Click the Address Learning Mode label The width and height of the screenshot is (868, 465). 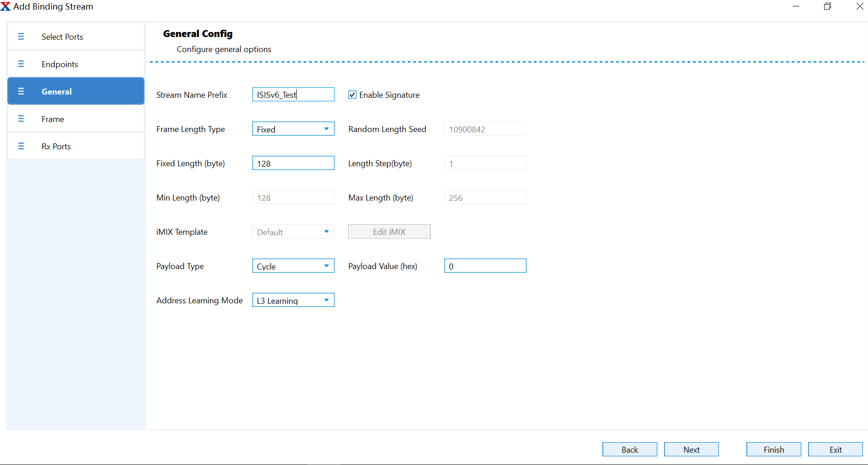(200, 300)
